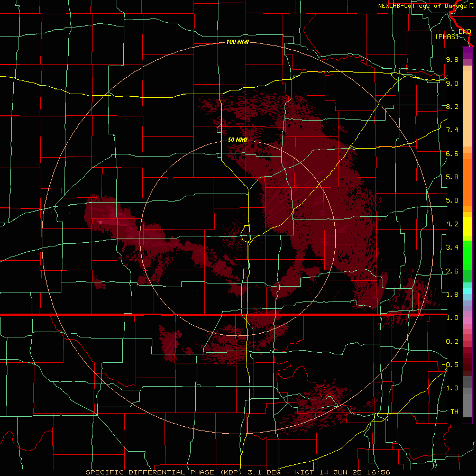Click the TH threshold label on scale
Image resolution: width=476 pixels, height=476 pixels.
[454, 412]
